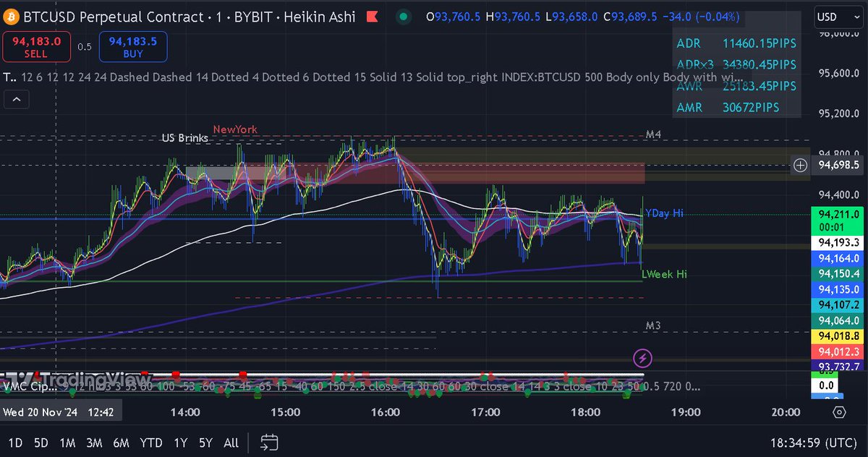Screen dimensions: 868x457
Task: Click the truncated indicator legend starting with T..
Action: click(x=9, y=77)
